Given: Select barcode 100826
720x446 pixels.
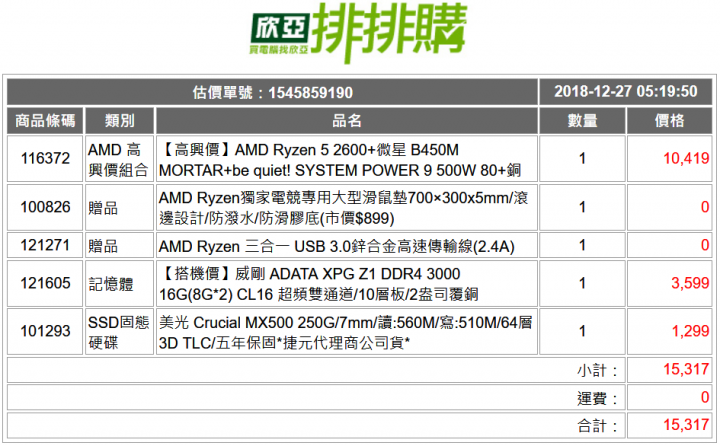Looking at the screenshot, I should [x=45, y=207].
